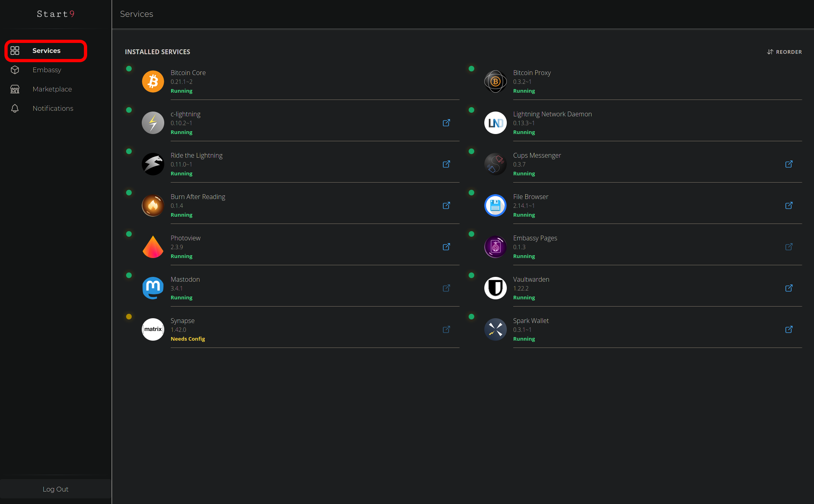Click the Log Out button
The width and height of the screenshot is (814, 504).
(55, 489)
